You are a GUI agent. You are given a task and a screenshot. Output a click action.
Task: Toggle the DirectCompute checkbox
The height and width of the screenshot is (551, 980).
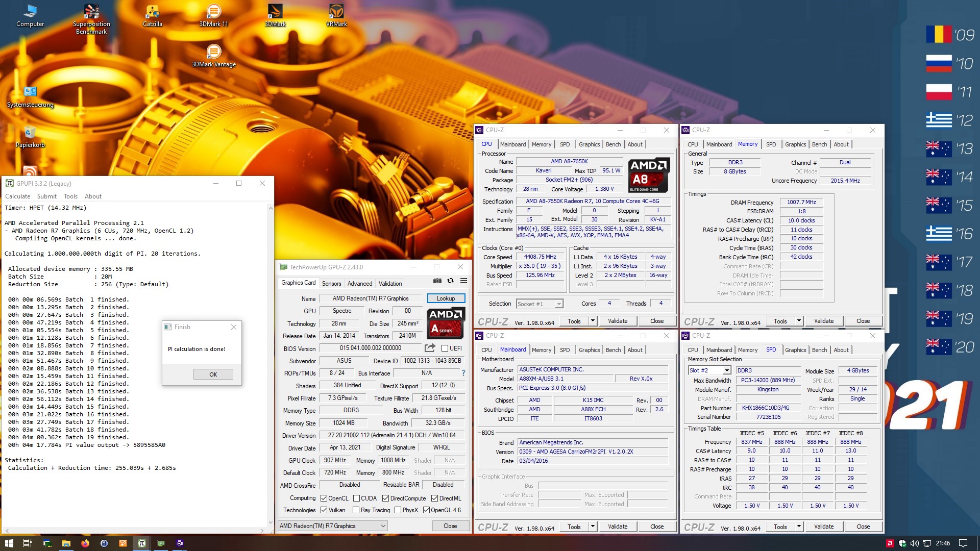[x=385, y=498]
